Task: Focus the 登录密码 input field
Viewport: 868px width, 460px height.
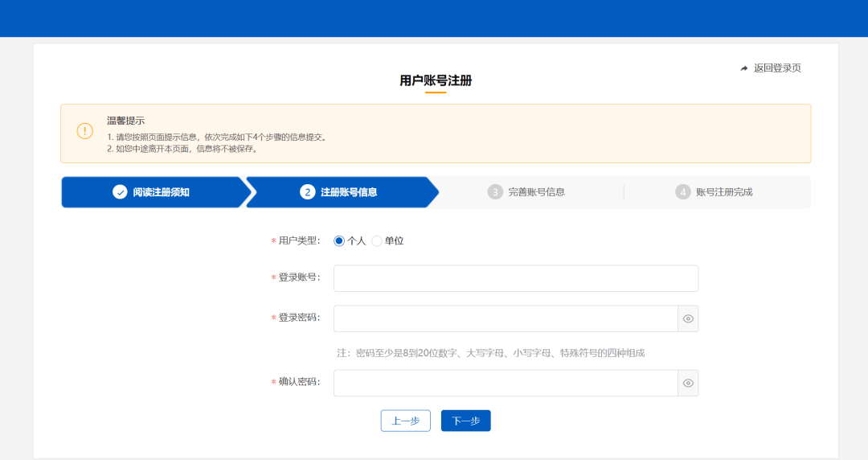Action: tap(506, 318)
